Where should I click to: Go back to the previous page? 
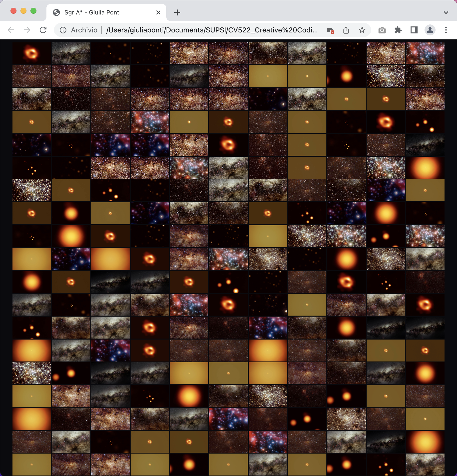coord(11,30)
